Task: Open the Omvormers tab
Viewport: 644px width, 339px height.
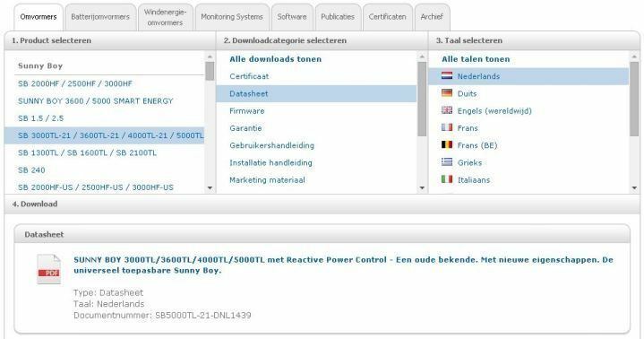Action: pos(39,17)
